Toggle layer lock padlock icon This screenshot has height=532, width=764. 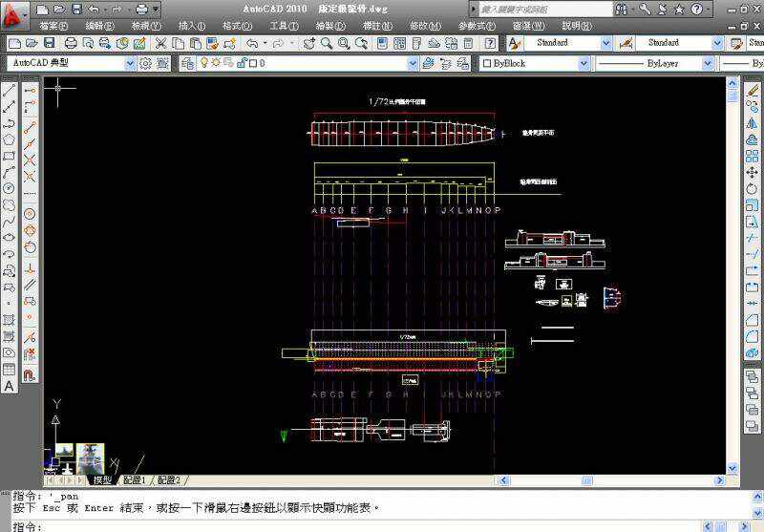click(x=241, y=63)
